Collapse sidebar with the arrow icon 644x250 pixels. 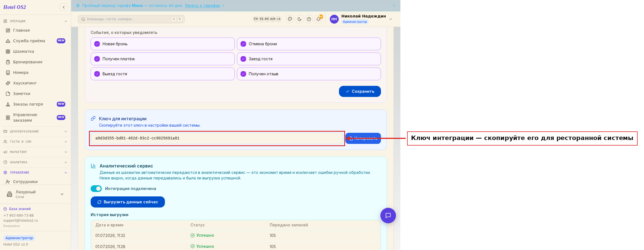[64, 7]
